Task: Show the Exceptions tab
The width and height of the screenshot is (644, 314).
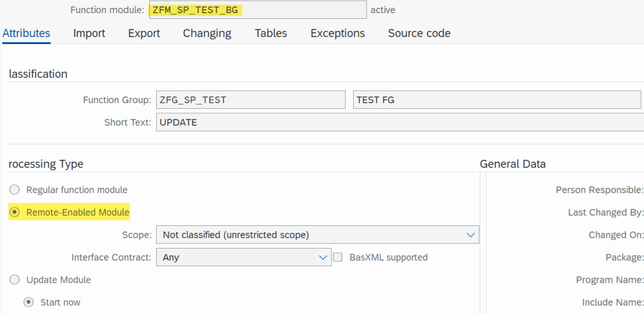Action: (x=337, y=33)
